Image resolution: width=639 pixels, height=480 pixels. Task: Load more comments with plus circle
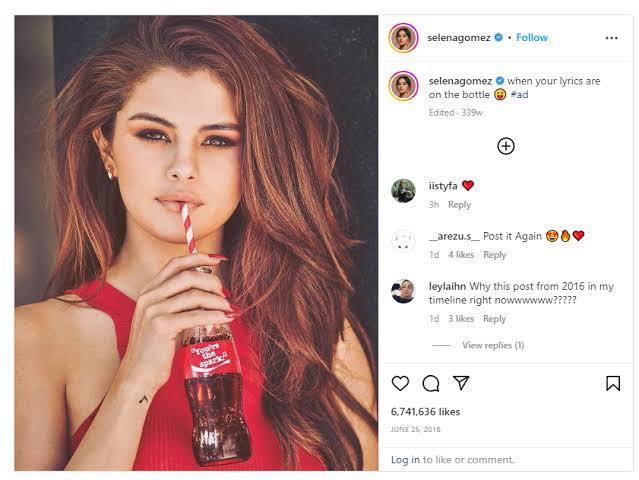(x=506, y=146)
